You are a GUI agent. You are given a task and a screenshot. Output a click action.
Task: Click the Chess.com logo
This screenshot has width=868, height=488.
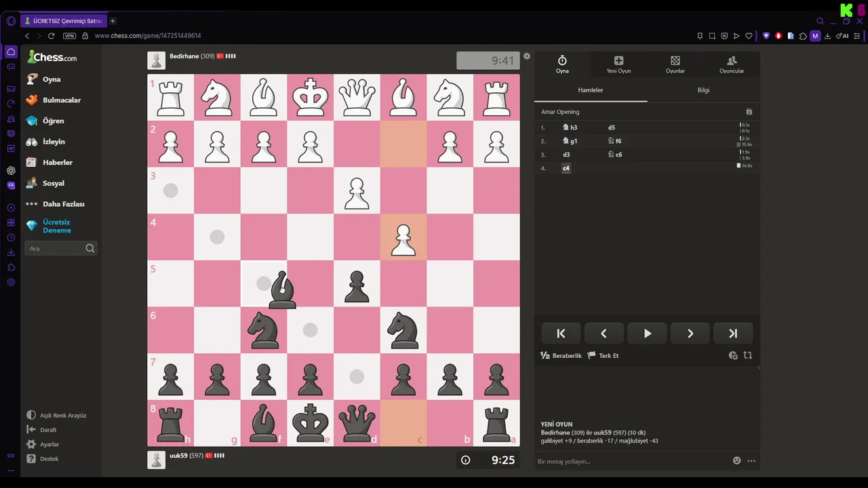(52, 58)
